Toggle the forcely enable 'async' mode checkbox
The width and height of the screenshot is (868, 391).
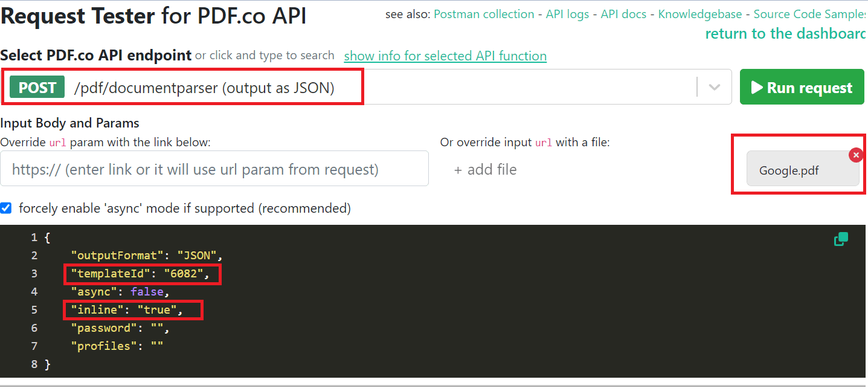(x=6, y=208)
